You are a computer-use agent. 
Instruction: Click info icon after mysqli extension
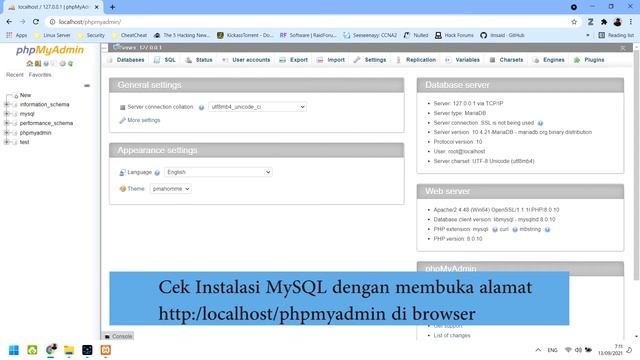[x=495, y=229]
